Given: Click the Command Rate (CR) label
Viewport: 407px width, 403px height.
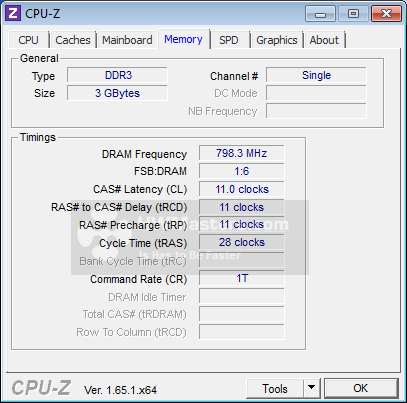Looking at the screenshot, I should coord(139,279).
